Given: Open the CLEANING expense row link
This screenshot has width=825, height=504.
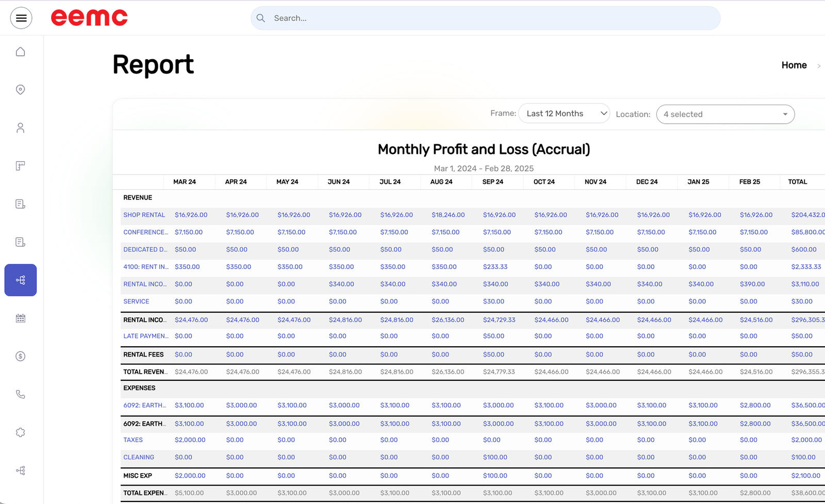Looking at the screenshot, I should point(139,458).
